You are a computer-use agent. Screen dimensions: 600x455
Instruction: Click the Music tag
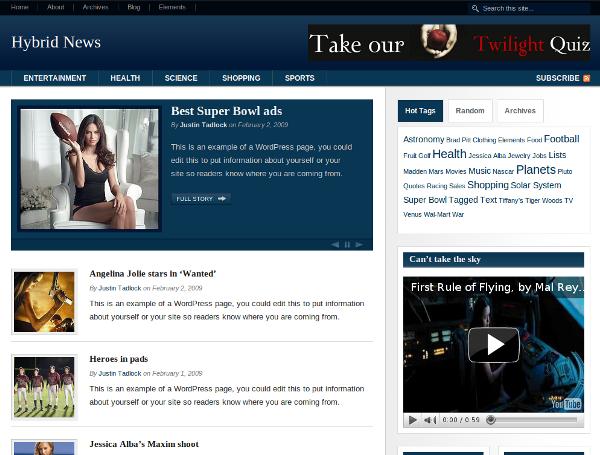(479, 171)
